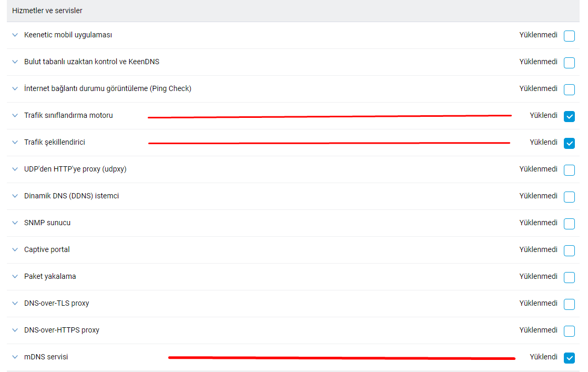Click the mDNS servisi label
588x372 pixels.
[x=46, y=357]
